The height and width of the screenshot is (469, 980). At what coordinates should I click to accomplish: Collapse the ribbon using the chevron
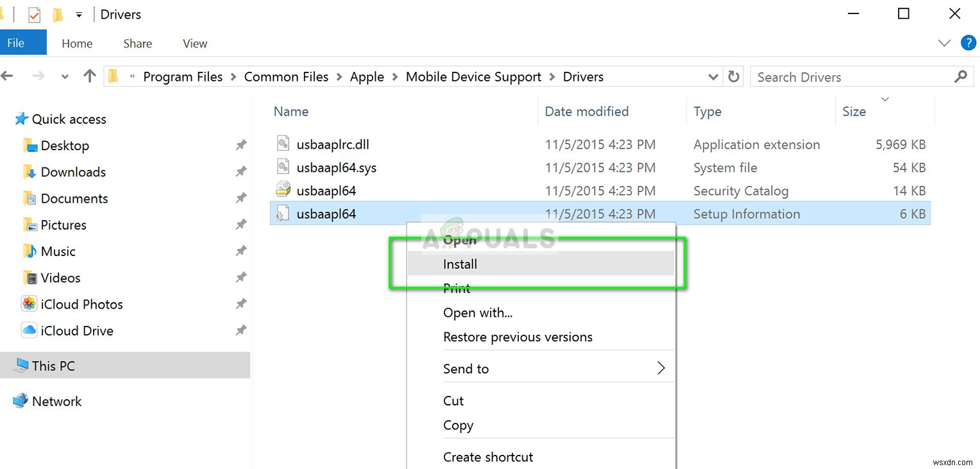pyautogui.click(x=943, y=43)
